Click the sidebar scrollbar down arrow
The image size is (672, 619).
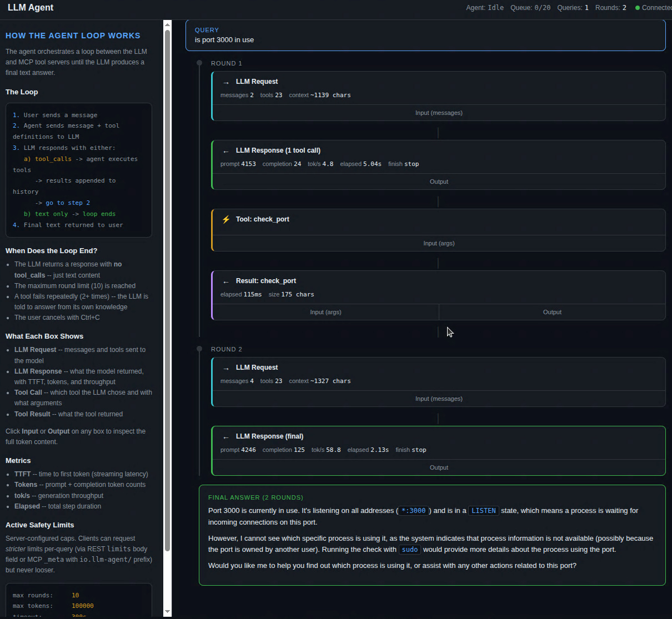(168, 612)
